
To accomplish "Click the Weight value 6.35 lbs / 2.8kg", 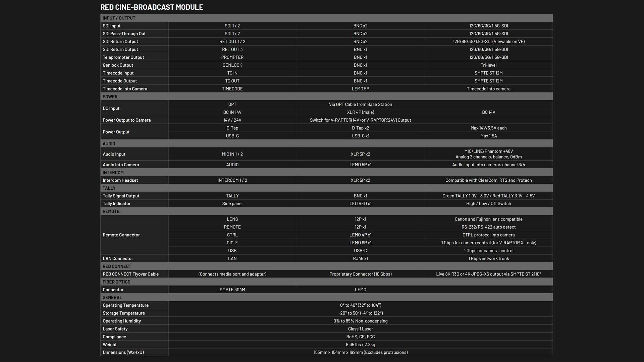I will [360, 345].
